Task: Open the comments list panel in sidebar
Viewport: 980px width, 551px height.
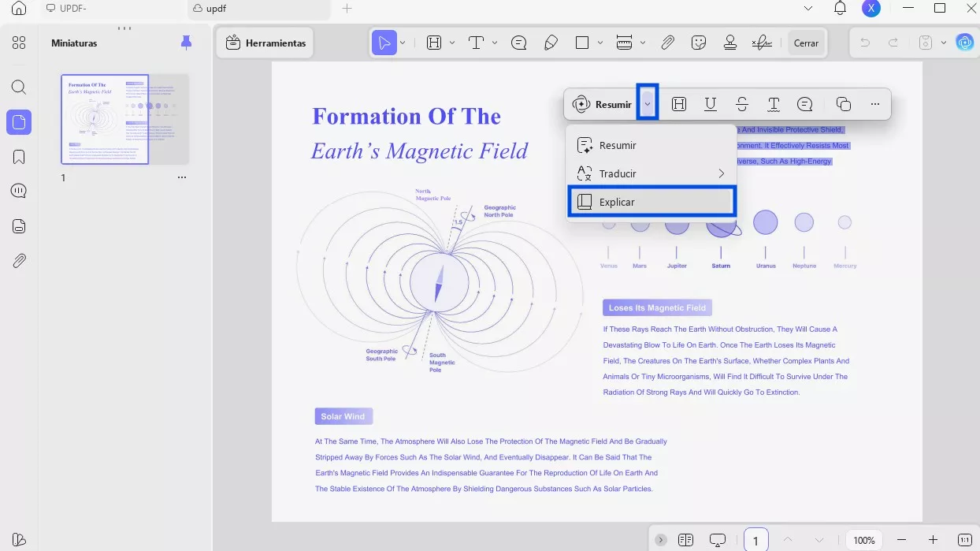Action: pyautogui.click(x=19, y=192)
